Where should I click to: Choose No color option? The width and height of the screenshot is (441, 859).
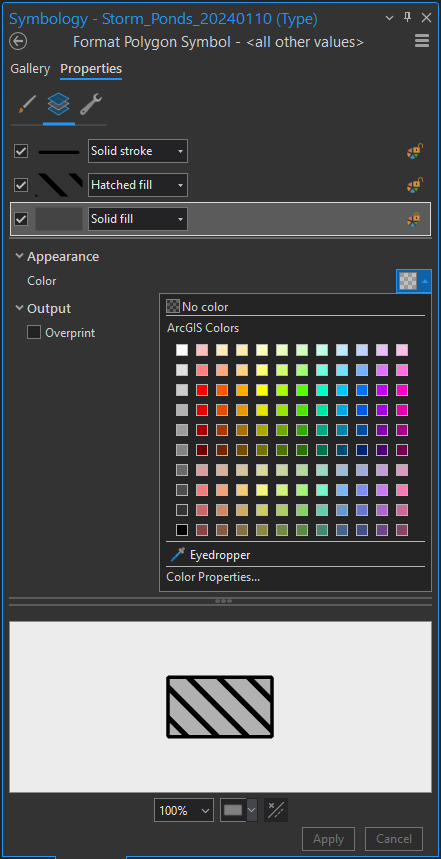pyautogui.click(x=197, y=307)
